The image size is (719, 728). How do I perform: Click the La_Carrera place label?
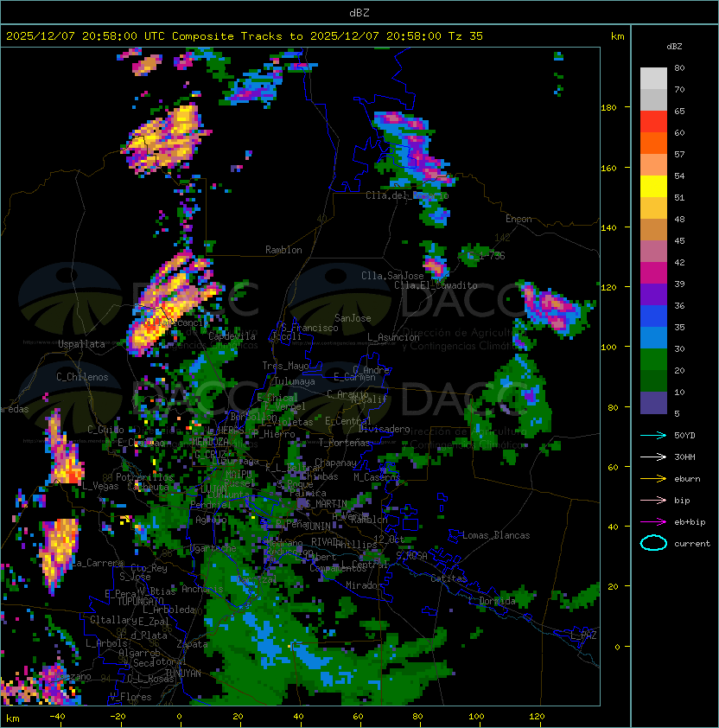(98, 563)
